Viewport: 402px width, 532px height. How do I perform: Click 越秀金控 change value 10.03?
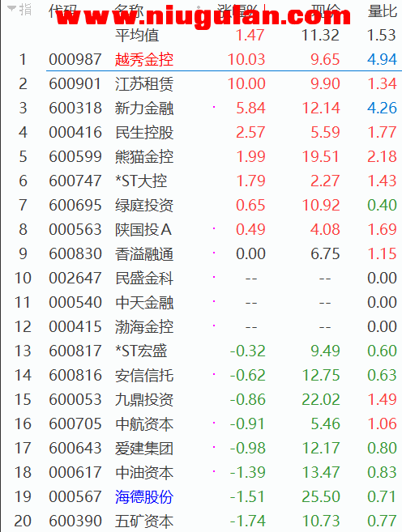coord(246,59)
